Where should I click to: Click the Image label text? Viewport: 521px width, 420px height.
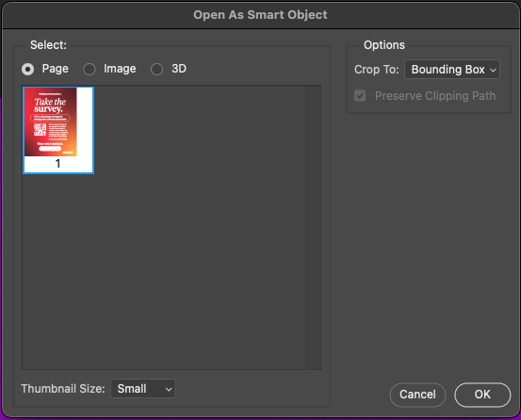pos(120,69)
